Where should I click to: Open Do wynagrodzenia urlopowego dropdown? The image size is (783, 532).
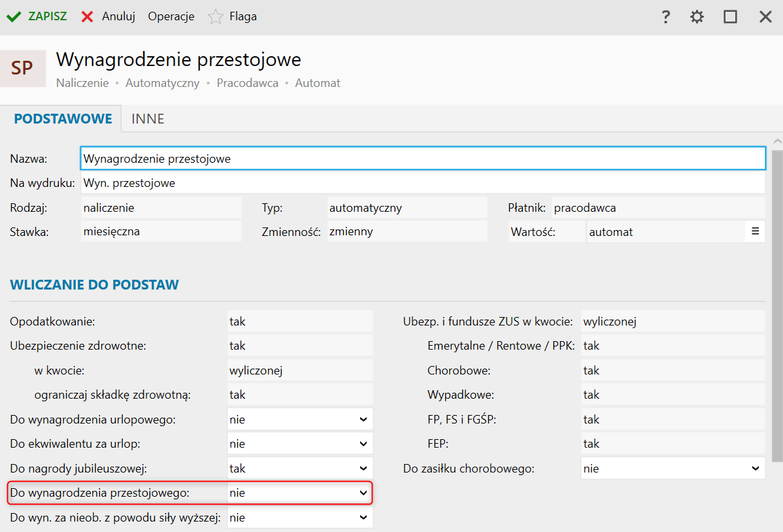[299, 419]
